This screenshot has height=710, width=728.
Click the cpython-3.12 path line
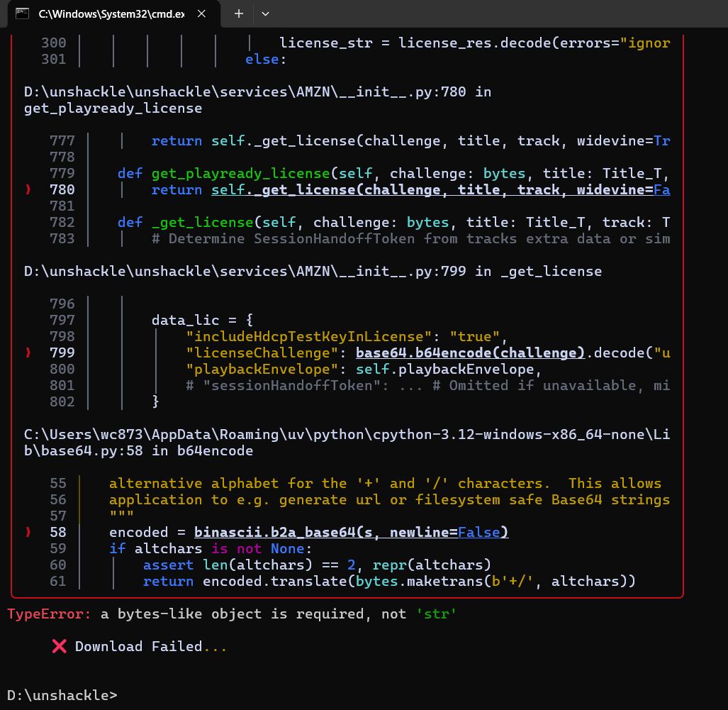tap(347, 434)
